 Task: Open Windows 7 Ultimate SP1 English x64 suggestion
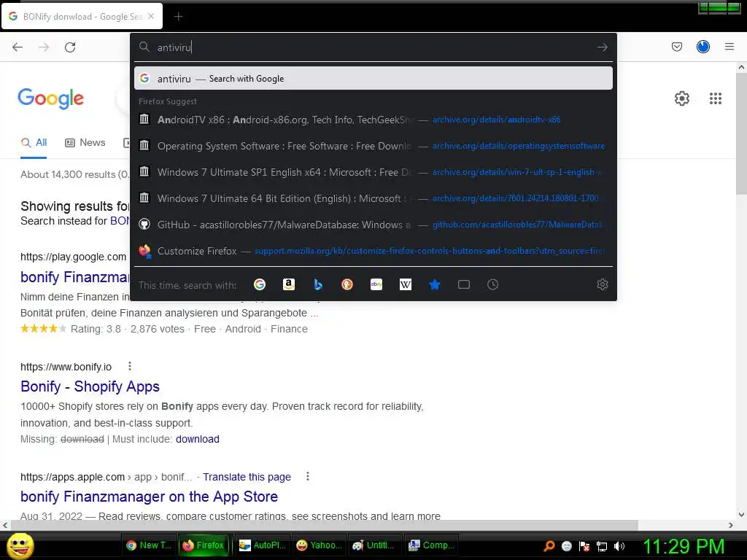point(373,172)
